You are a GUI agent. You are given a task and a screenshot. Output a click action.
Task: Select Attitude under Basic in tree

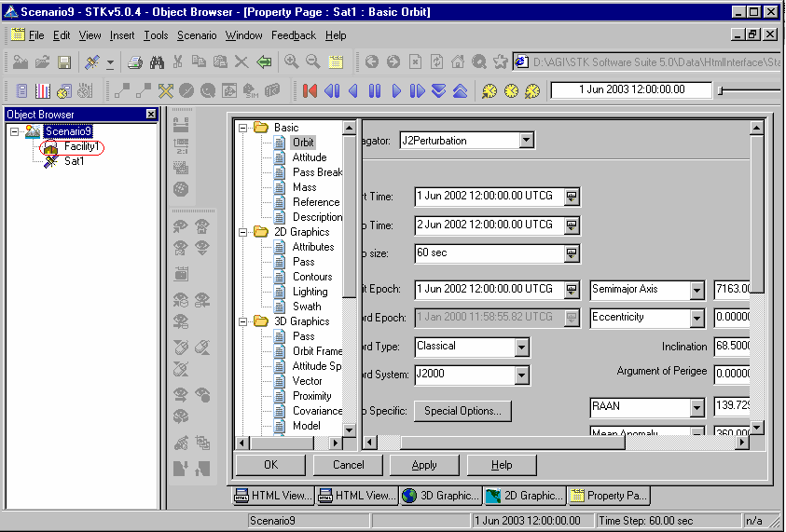(x=310, y=157)
